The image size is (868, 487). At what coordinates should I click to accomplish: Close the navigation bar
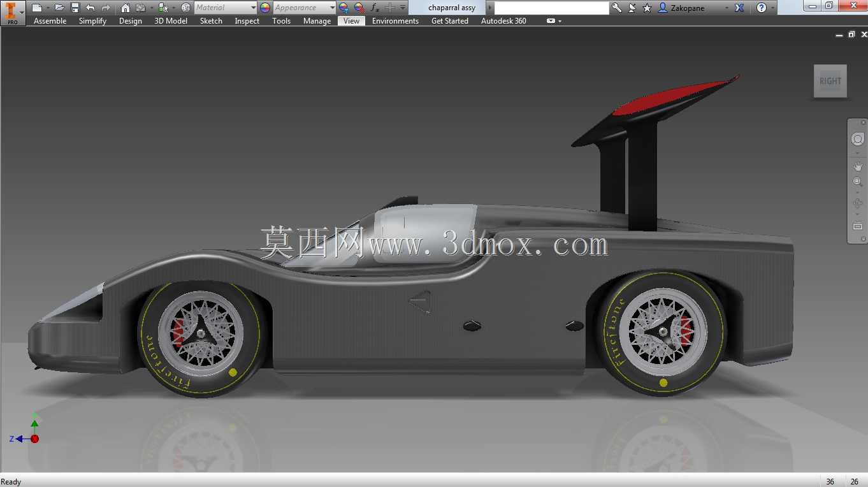863,122
